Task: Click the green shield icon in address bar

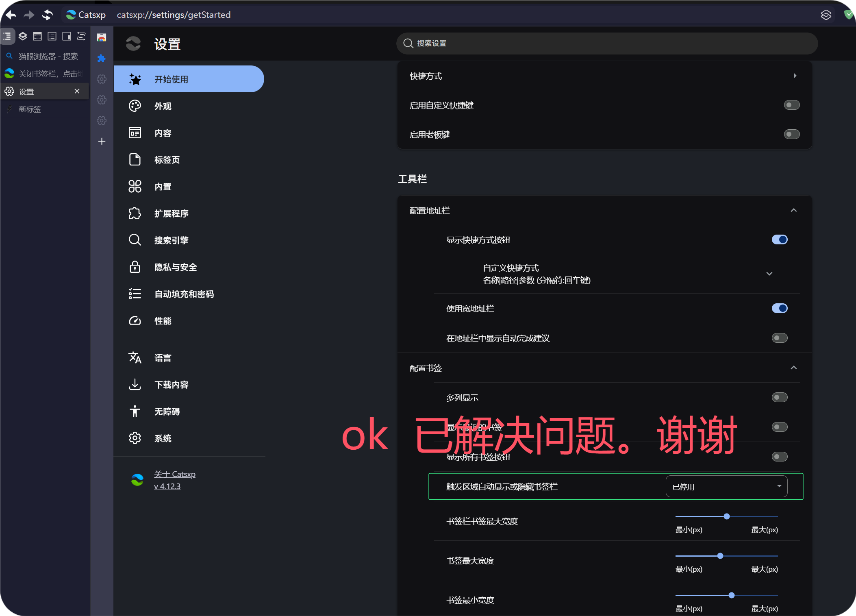Action: [x=848, y=15]
